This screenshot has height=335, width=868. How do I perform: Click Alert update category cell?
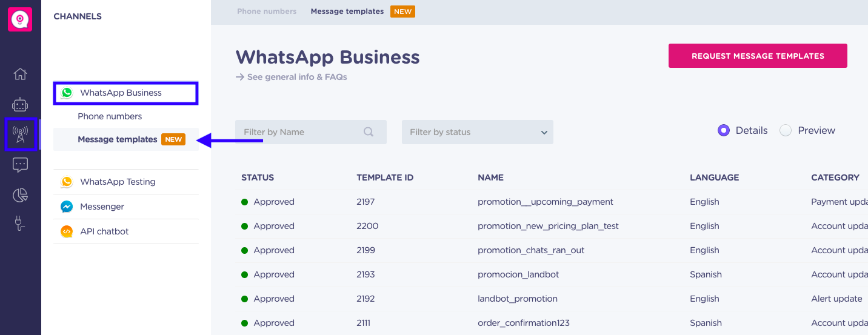(x=836, y=299)
